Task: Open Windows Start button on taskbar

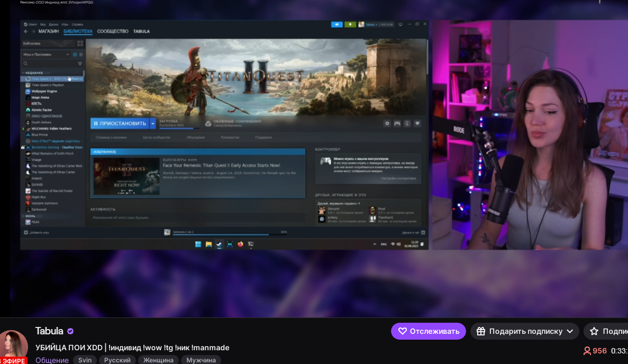Action: tap(198, 244)
